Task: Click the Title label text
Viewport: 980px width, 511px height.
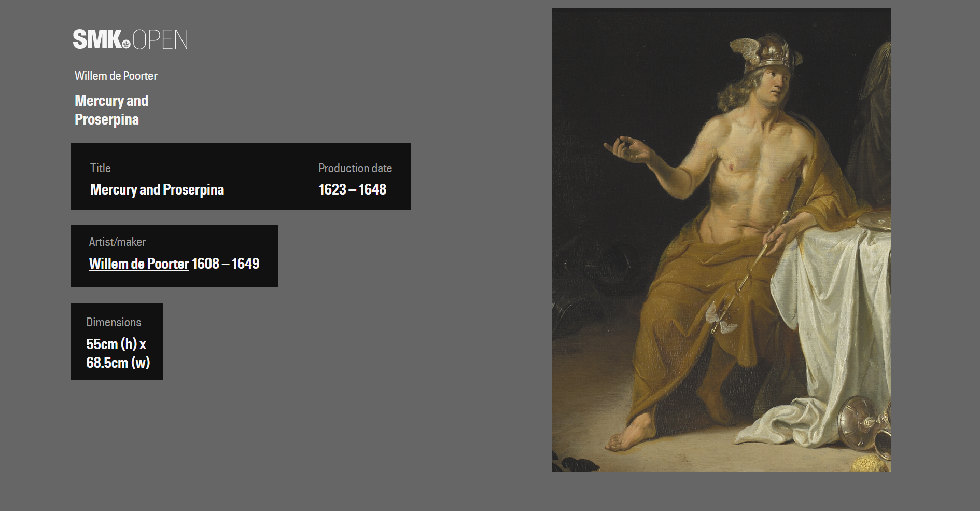Action: tap(101, 168)
